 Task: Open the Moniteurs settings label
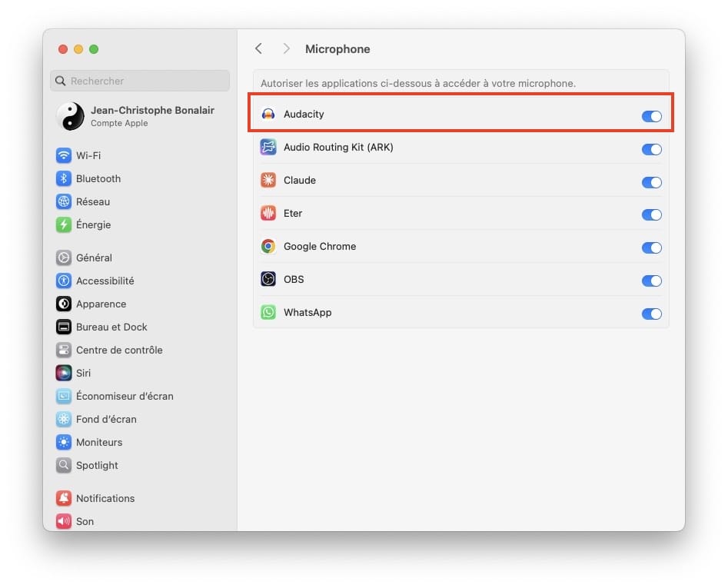coord(99,442)
